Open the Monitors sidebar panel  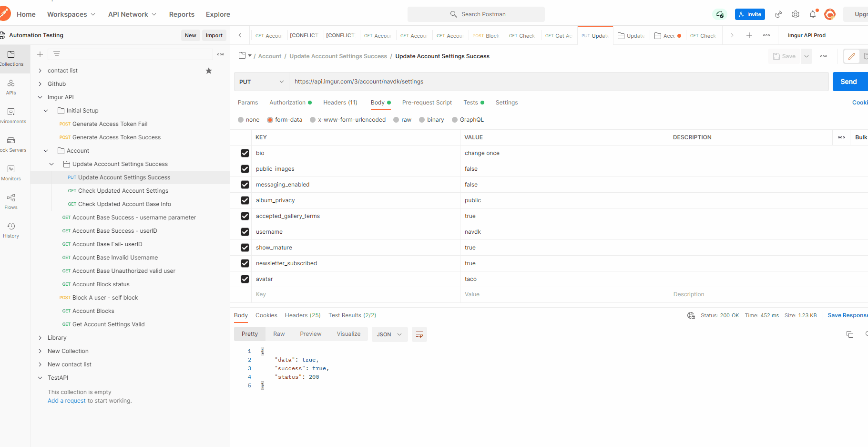pos(11,173)
